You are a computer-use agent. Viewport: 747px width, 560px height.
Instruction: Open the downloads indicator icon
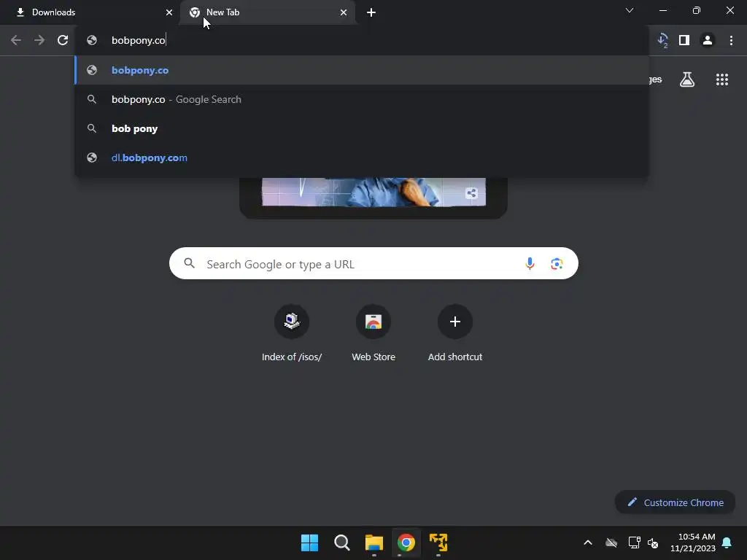662,40
